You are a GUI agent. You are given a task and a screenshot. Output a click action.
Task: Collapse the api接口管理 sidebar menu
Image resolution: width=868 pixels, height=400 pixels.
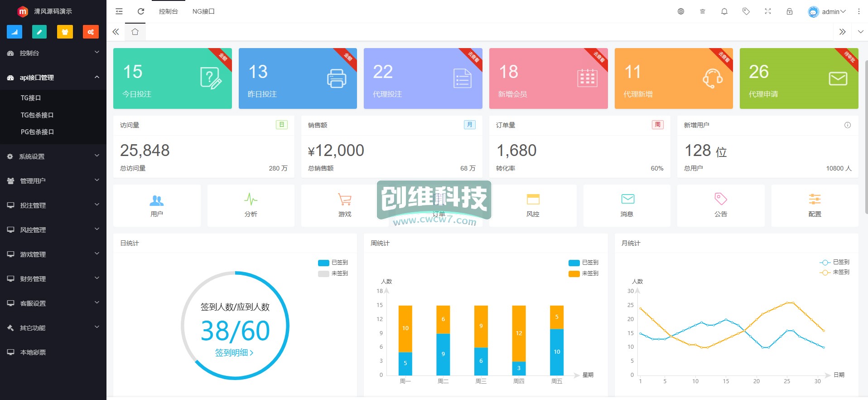tap(53, 78)
